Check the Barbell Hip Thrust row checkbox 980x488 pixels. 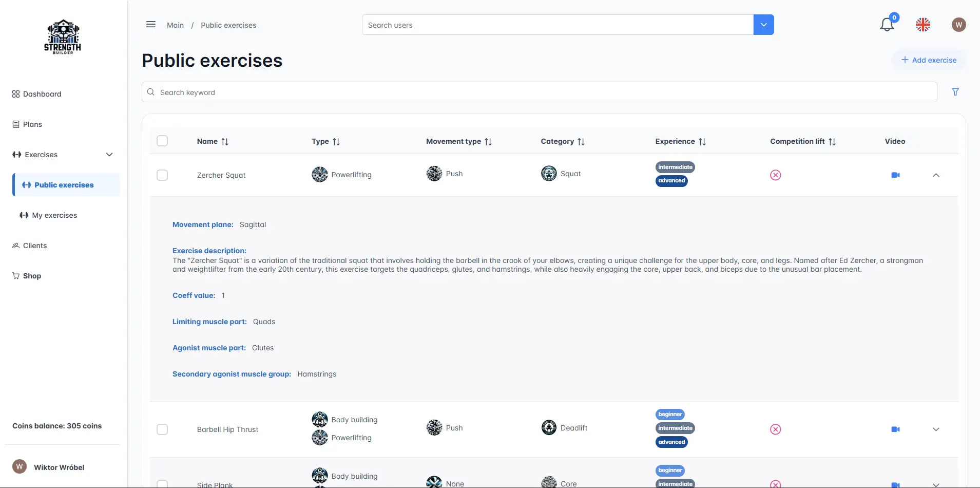click(162, 429)
